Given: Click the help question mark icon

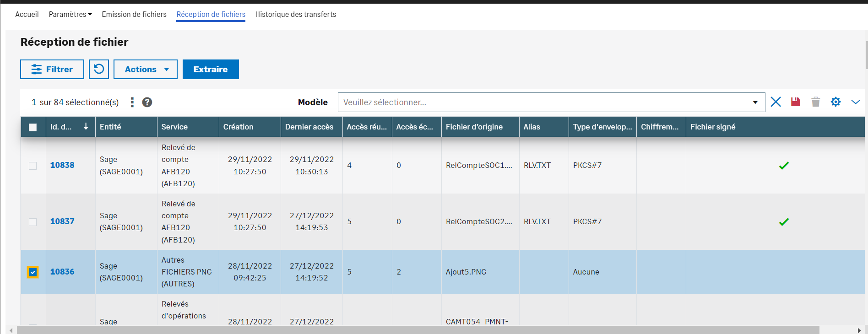Looking at the screenshot, I should click(x=147, y=102).
